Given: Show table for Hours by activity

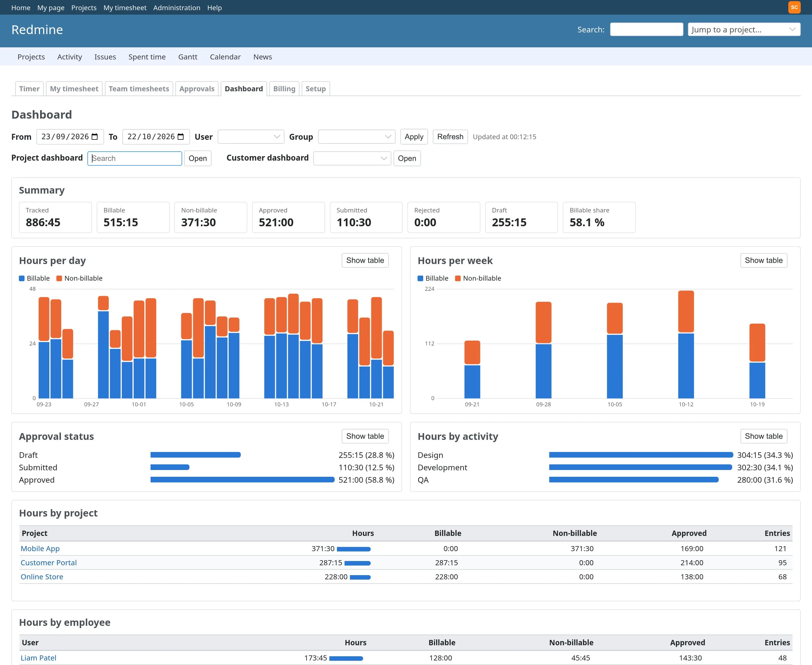Looking at the screenshot, I should click(x=763, y=436).
